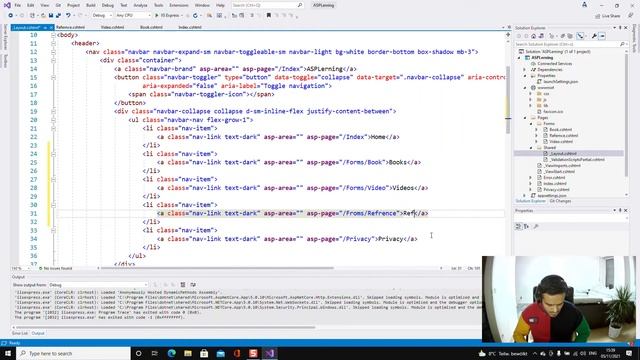
Task: Open the Extensions menu
Action: 179,5
